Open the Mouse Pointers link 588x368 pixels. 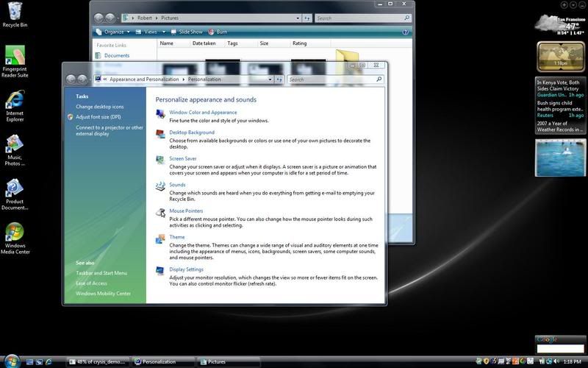click(186, 210)
